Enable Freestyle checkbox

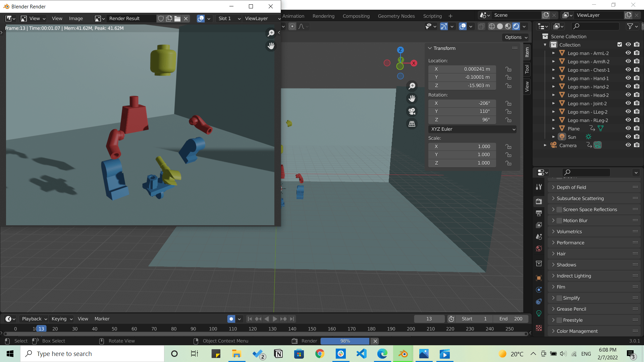coord(559,320)
